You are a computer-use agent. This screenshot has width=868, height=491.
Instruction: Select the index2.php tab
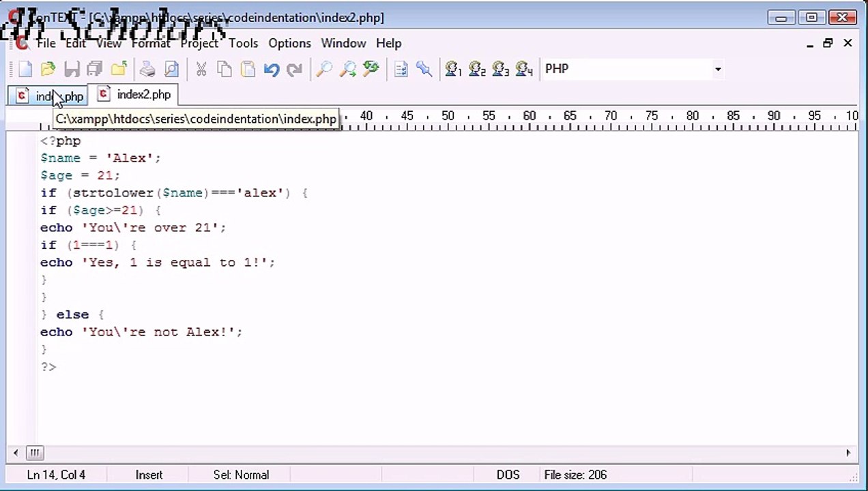(x=134, y=95)
